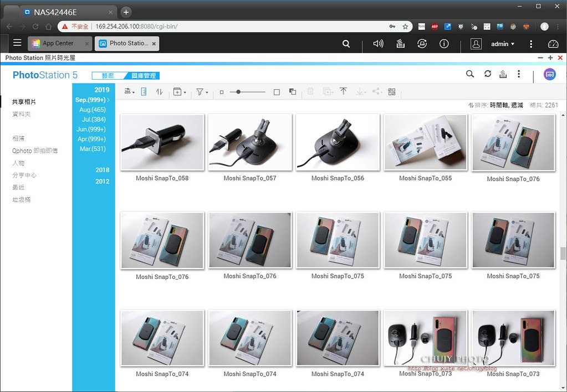Jump to Jul.(384) in the timeline
Screen dimensions: 567x392
point(94,119)
